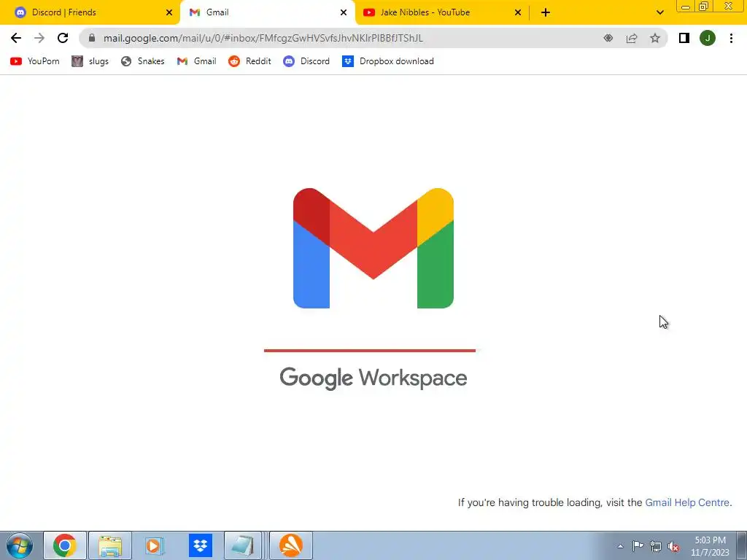Close the Gmail tab
This screenshot has height=560, width=747.
coord(344,12)
